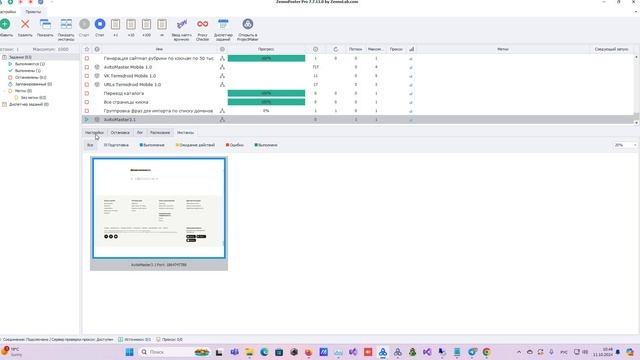The width and height of the screenshot is (640, 360).
Task: Click Windows Start button on taskbar
Action: point(129,352)
